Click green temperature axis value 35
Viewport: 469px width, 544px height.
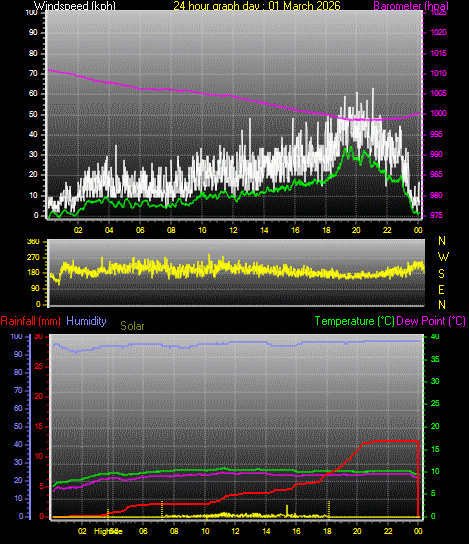pyautogui.click(x=435, y=359)
